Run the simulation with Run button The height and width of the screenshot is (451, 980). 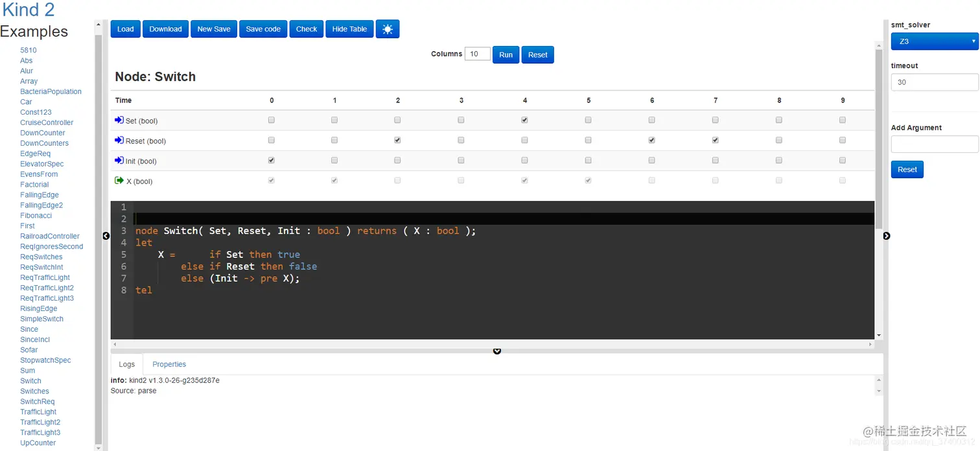coord(506,54)
